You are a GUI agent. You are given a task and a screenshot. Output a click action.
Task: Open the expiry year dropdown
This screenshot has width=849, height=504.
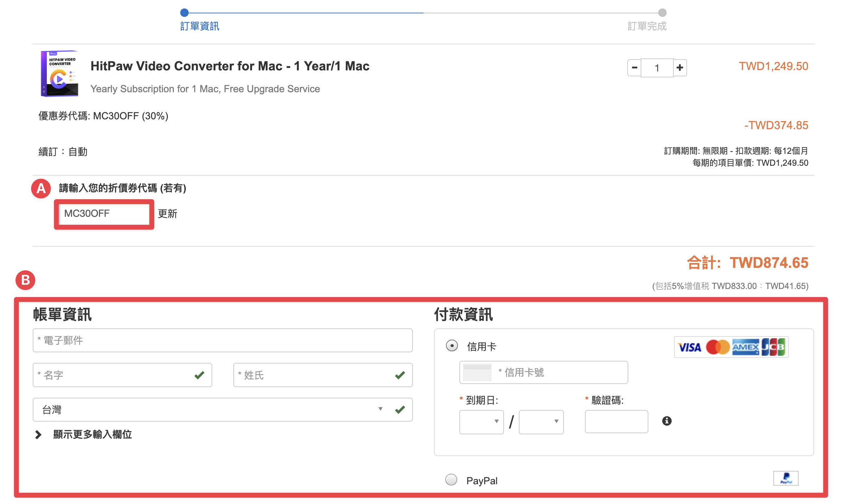(541, 422)
